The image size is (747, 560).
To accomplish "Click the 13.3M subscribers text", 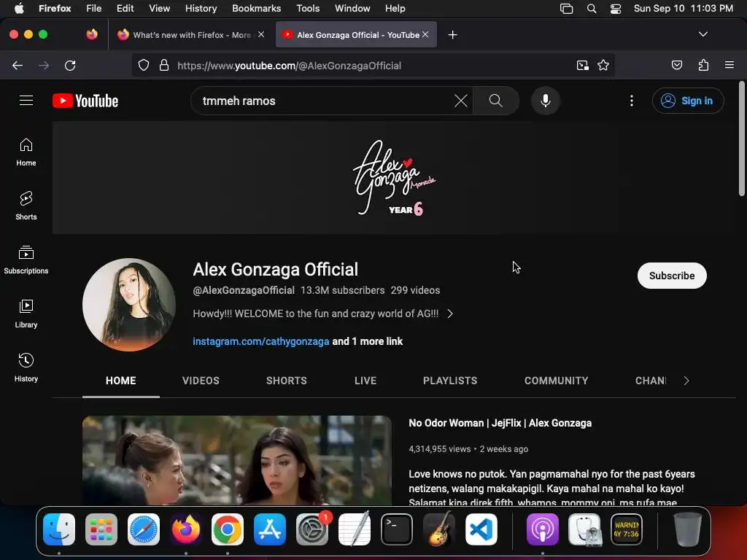I will 343,290.
